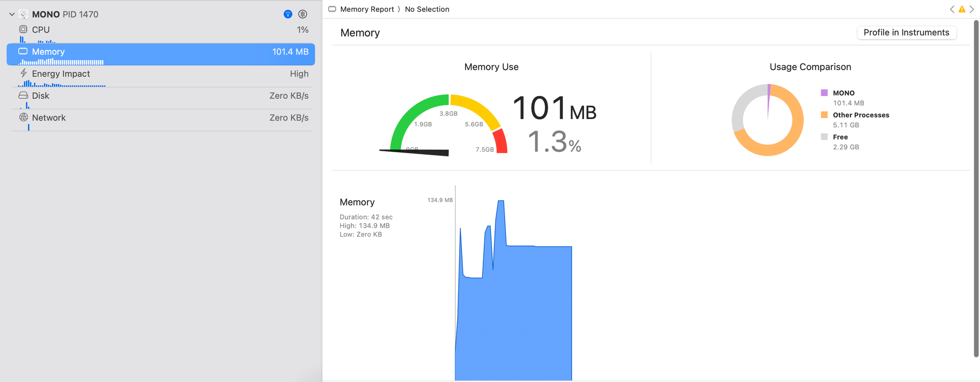Click the Profile in Instruments button

pos(906,33)
